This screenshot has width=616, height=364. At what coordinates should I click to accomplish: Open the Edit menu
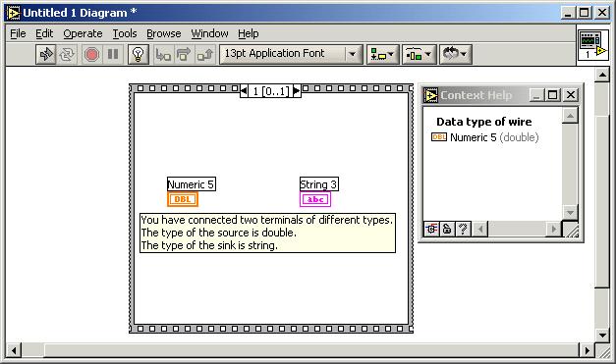point(44,33)
